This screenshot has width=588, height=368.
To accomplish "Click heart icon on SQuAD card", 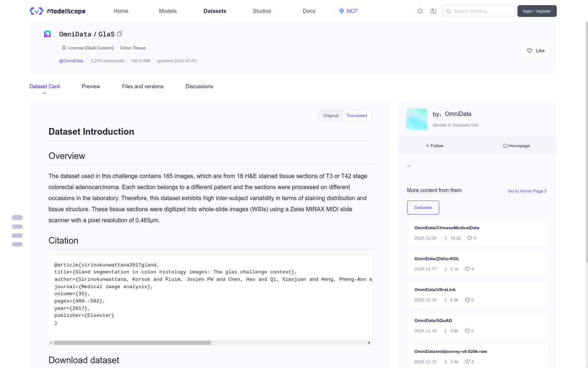I will (467, 331).
